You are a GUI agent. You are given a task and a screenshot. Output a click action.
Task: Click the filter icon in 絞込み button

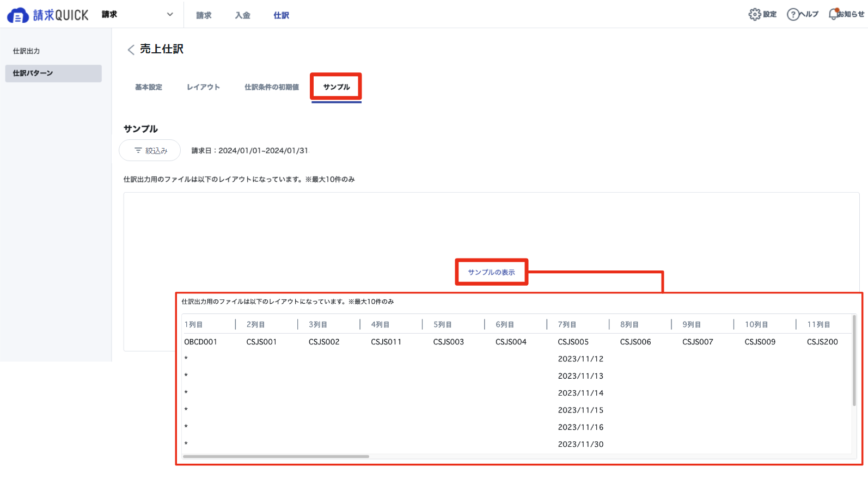point(138,150)
